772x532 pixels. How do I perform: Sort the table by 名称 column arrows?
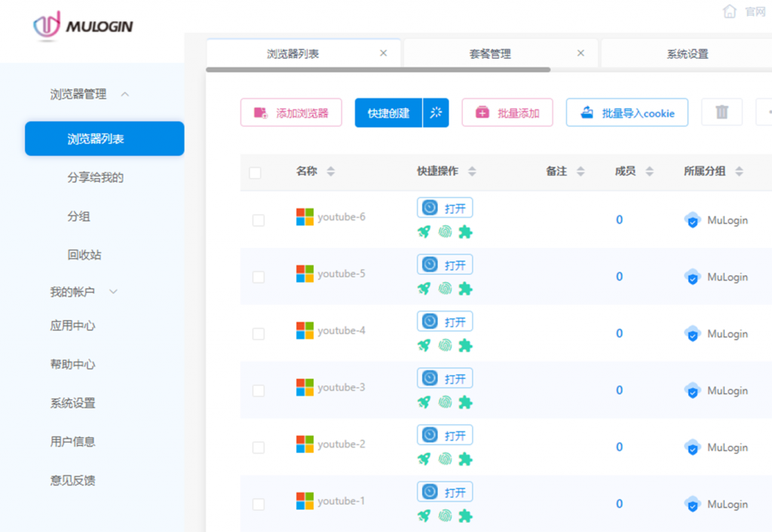pyautogui.click(x=330, y=172)
